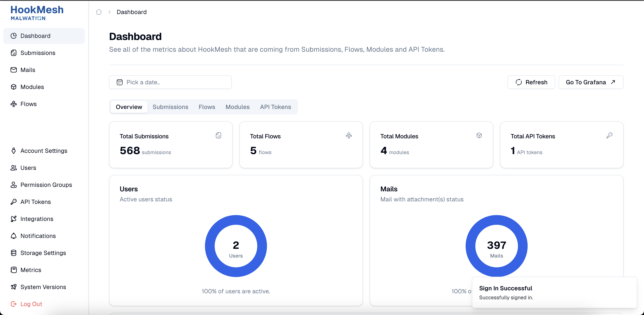Open Flows from the sidebar
The image size is (644, 315).
29,104
